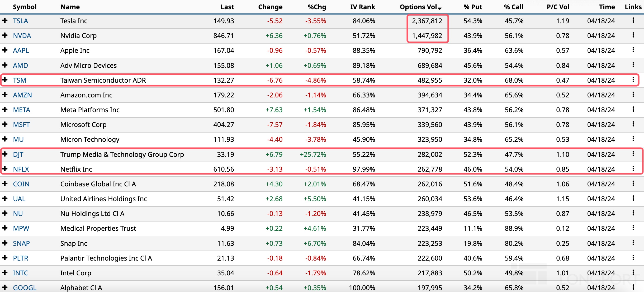Open the three-dot menu for the META row
This screenshot has height=292, width=644.
point(633,109)
